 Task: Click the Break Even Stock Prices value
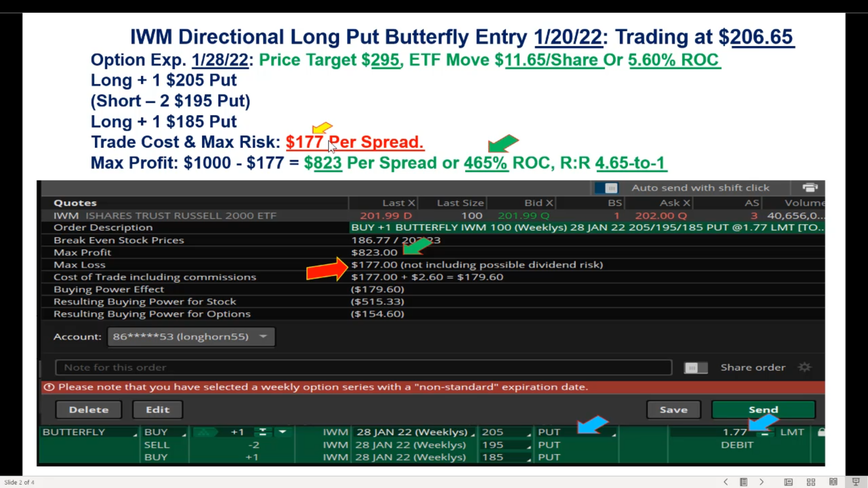[396, 240]
